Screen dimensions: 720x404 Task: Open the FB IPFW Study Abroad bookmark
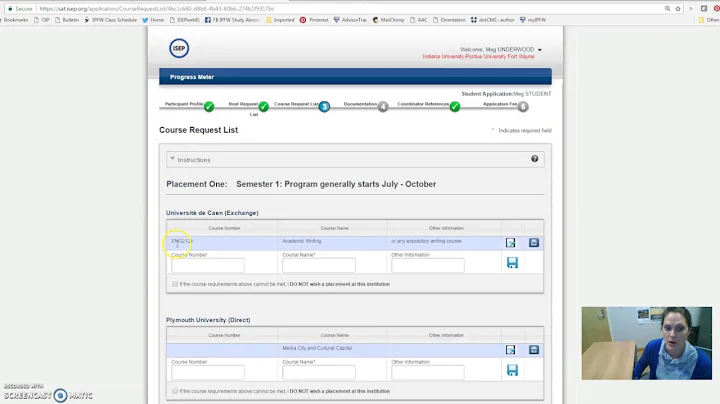click(232, 20)
